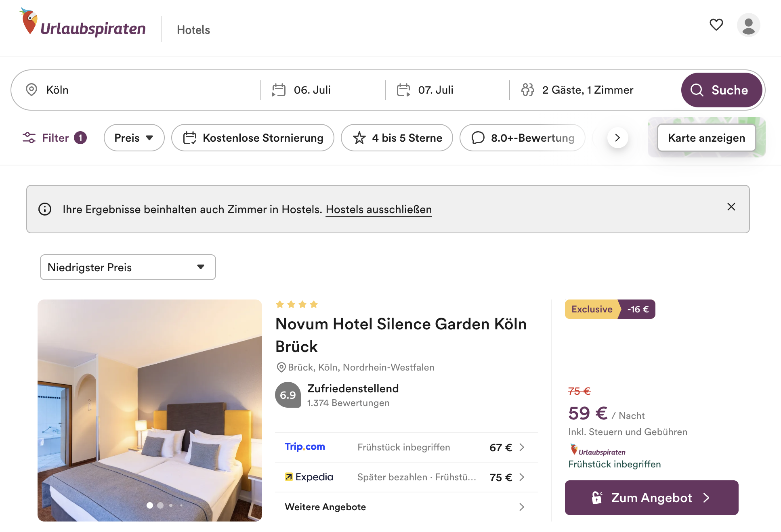Click the guests icon in search bar
The image size is (781, 532).
527,90
